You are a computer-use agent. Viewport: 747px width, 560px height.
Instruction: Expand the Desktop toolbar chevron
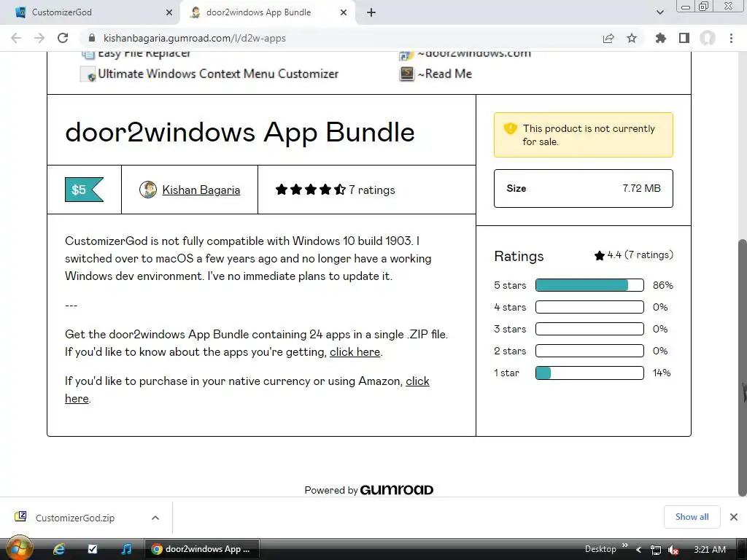[x=625, y=545]
